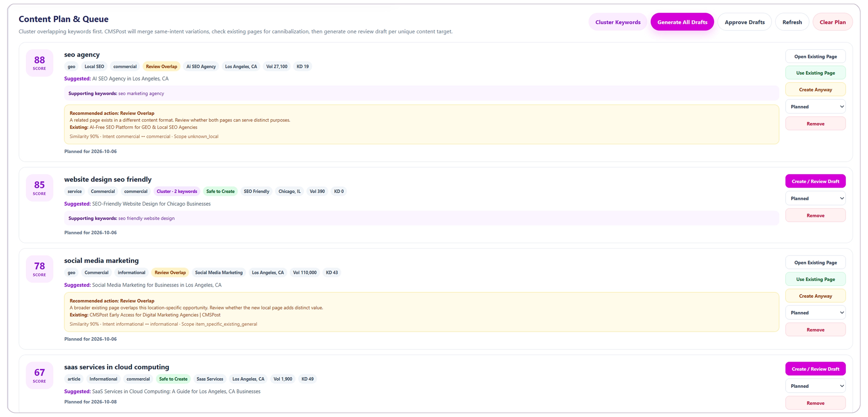Click the Review Overlap tag on social media marketing
The height and width of the screenshot is (417, 868).
click(x=170, y=273)
